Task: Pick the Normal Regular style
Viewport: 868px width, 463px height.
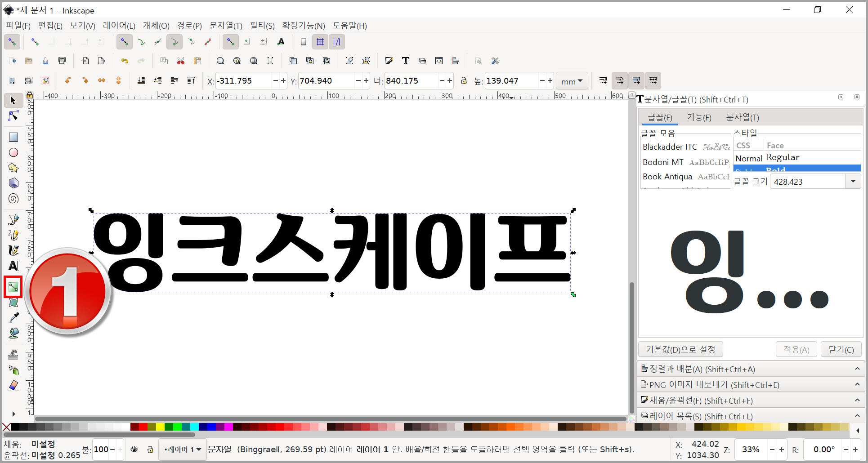Action: (796, 158)
